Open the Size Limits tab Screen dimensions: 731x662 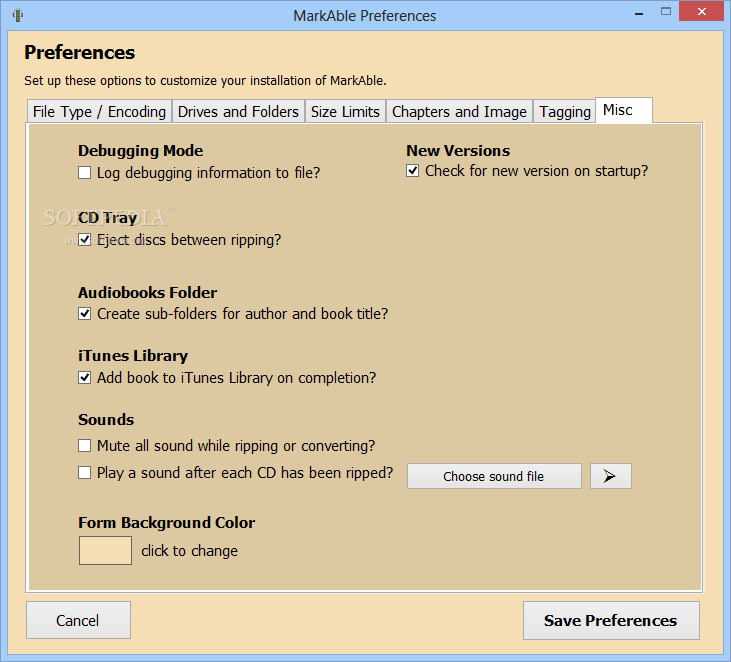pos(345,112)
